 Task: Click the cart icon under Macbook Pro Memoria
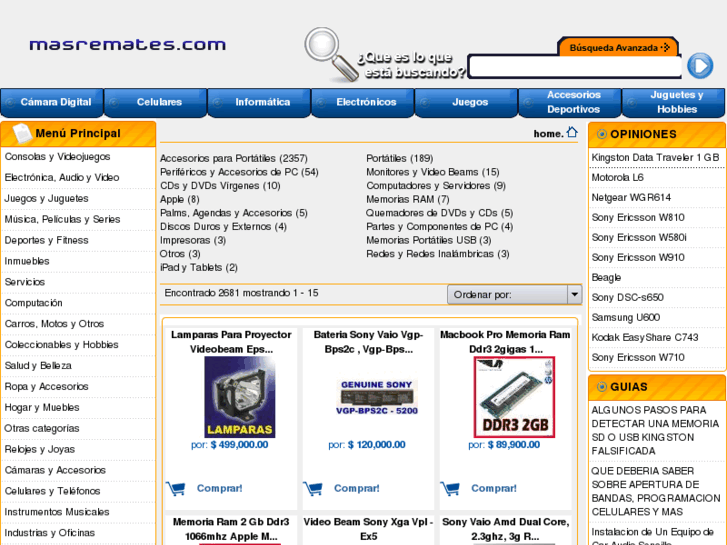click(x=450, y=488)
